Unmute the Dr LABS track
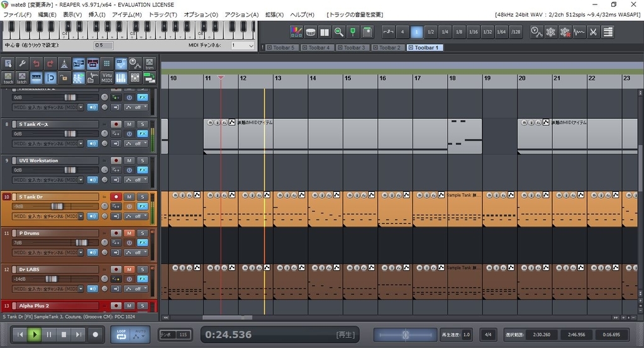The height and width of the screenshot is (348, 644). (x=130, y=269)
